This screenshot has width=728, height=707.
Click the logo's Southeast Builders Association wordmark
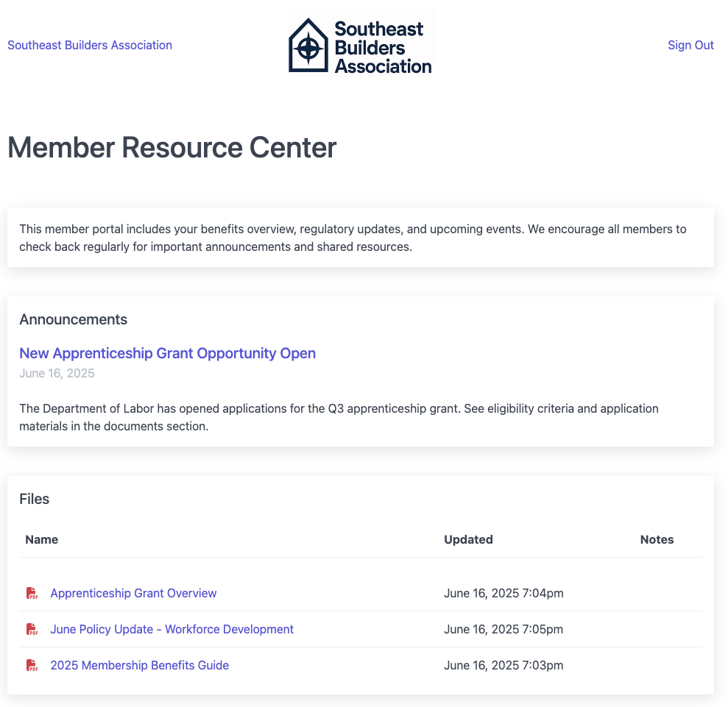tap(383, 47)
